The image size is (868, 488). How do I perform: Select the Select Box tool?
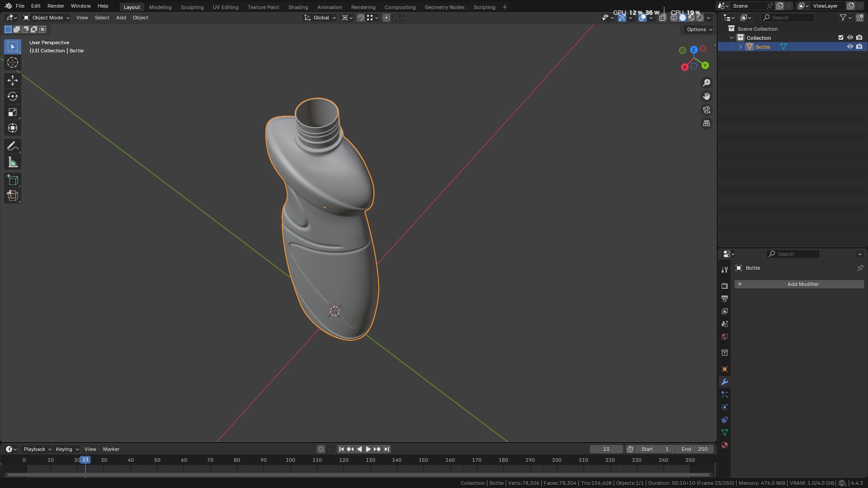(13, 47)
